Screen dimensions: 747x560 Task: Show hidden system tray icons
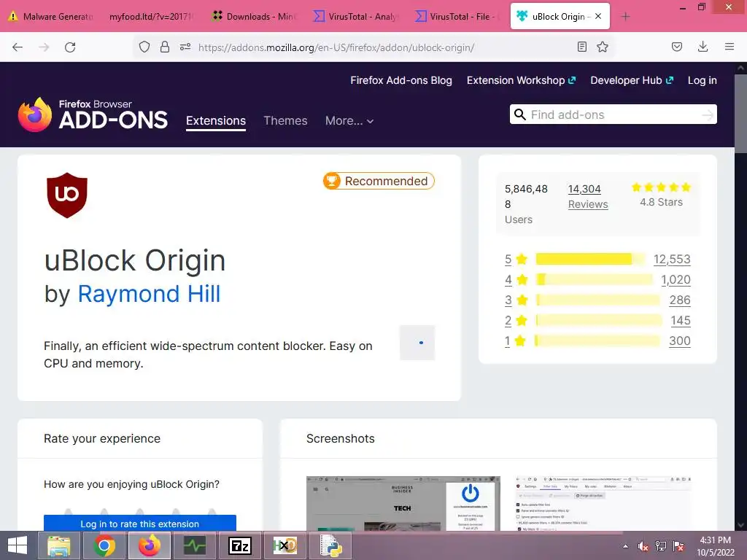click(625, 546)
